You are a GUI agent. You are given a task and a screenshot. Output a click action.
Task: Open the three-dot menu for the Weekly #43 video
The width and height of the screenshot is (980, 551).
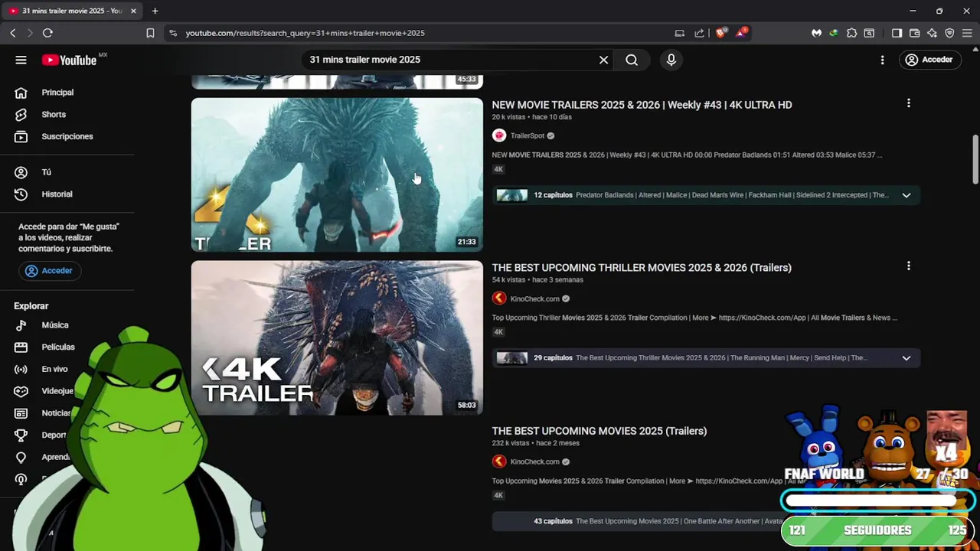point(909,103)
